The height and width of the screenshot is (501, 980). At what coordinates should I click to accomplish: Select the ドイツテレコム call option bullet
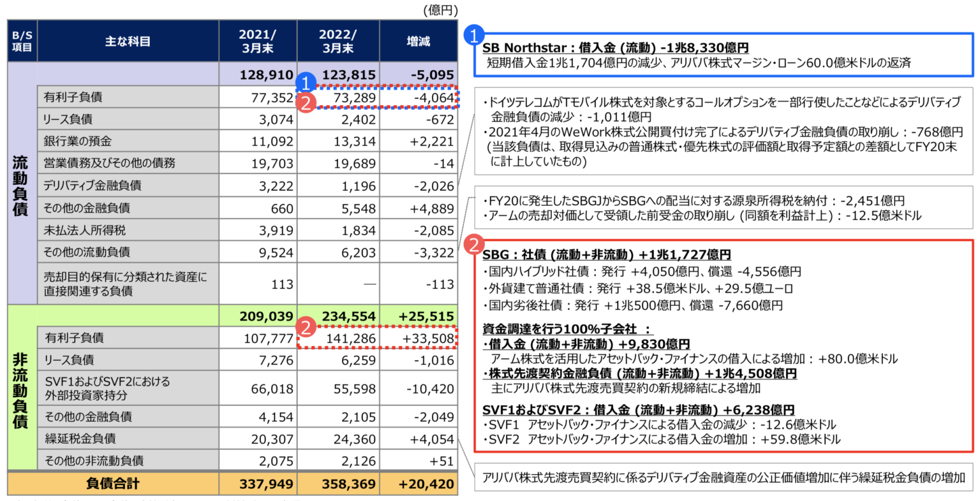click(721, 110)
